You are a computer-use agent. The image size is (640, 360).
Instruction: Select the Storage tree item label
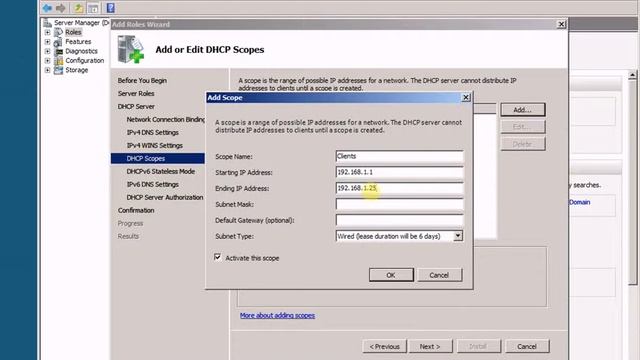(76, 70)
